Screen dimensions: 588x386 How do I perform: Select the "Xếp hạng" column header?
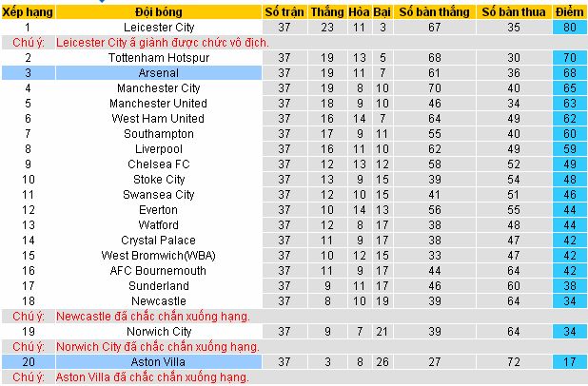coord(28,11)
